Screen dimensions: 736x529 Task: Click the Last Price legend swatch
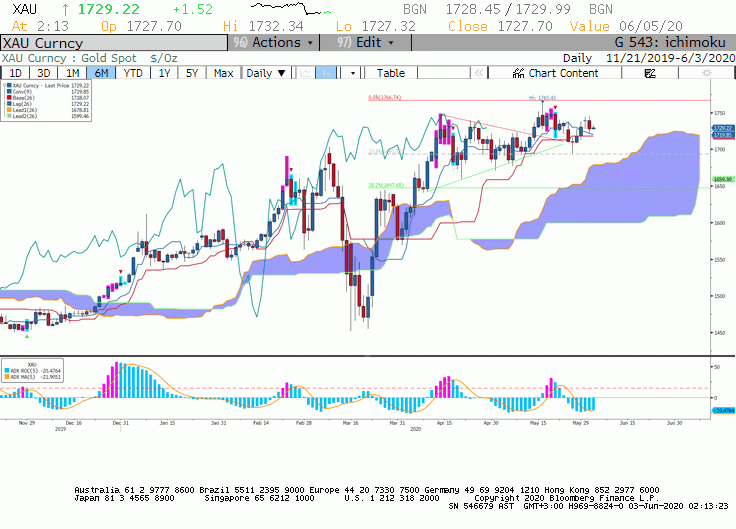(x=9, y=86)
